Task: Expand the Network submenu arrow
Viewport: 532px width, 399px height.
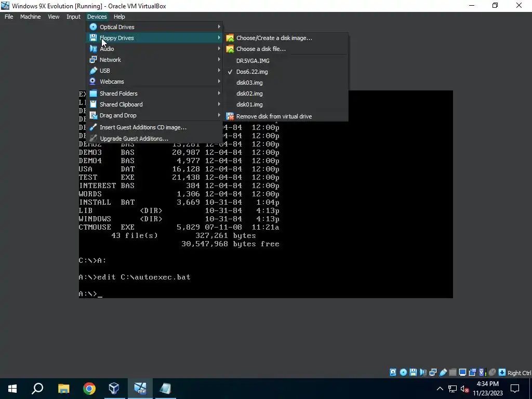Action: point(219,59)
